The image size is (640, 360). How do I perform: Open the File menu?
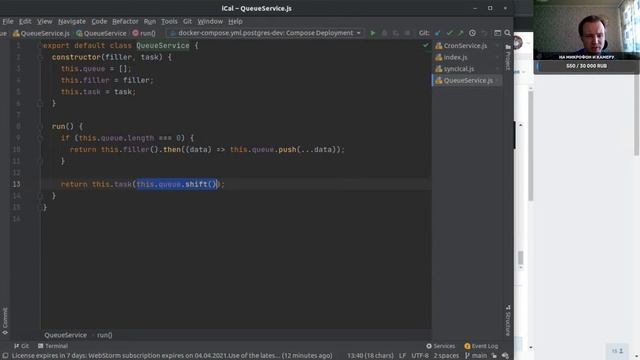(8, 21)
